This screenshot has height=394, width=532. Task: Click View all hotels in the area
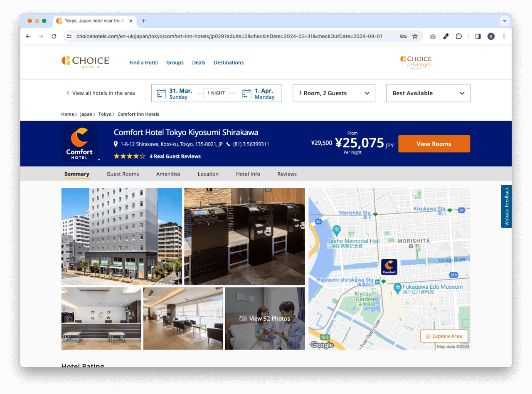100,93
